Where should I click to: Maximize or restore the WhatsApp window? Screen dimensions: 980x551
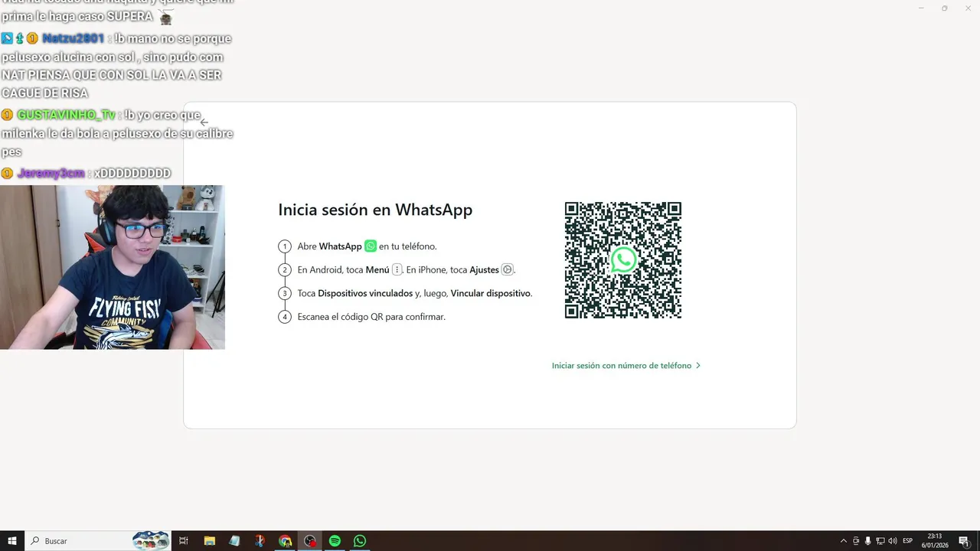[x=944, y=8]
